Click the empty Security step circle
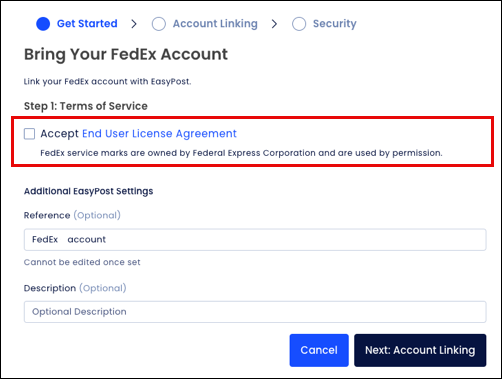This screenshot has width=502, height=379. click(299, 24)
